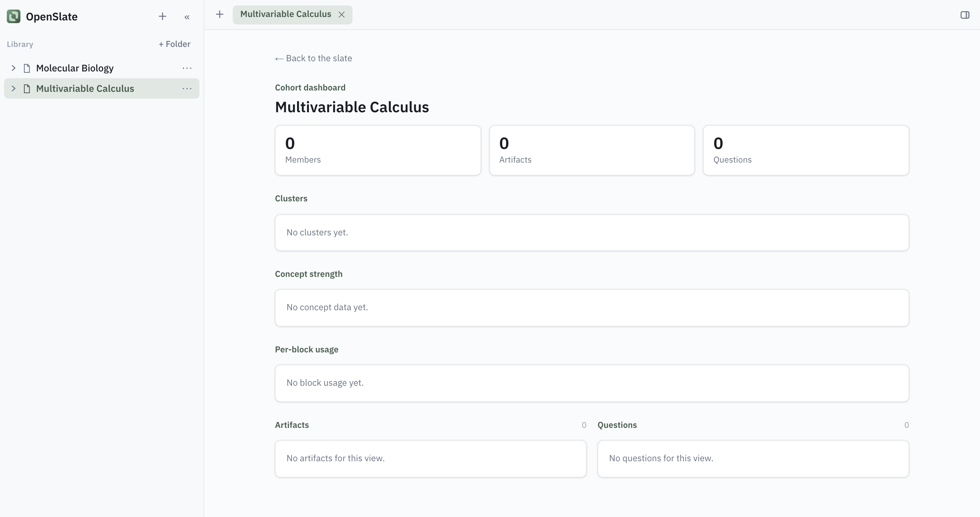980x517 pixels.
Task: Click the Members stat card
Action: click(378, 151)
